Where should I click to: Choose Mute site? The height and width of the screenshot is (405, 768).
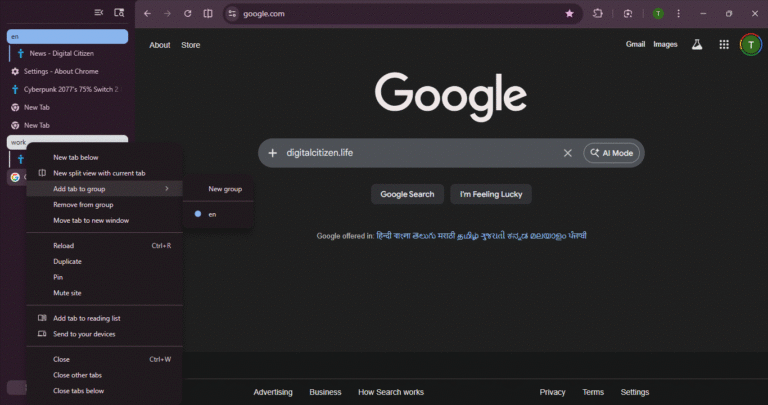pyautogui.click(x=105, y=293)
